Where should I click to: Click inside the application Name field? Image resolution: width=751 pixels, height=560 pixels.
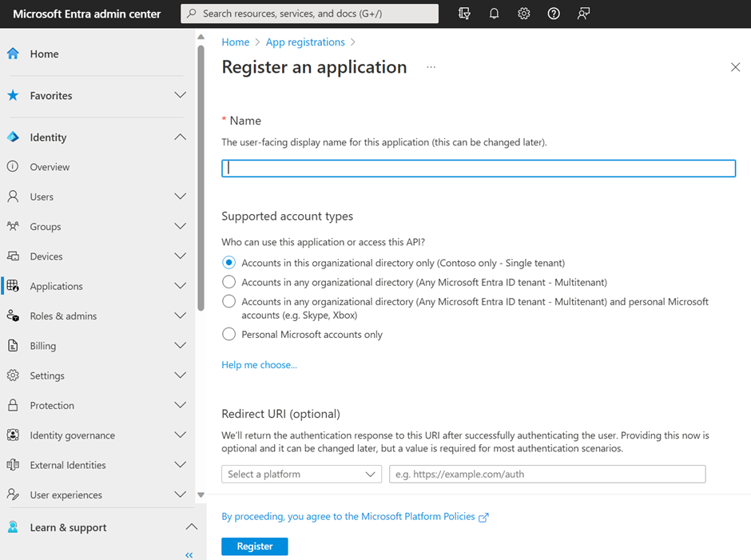(x=478, y=168)
